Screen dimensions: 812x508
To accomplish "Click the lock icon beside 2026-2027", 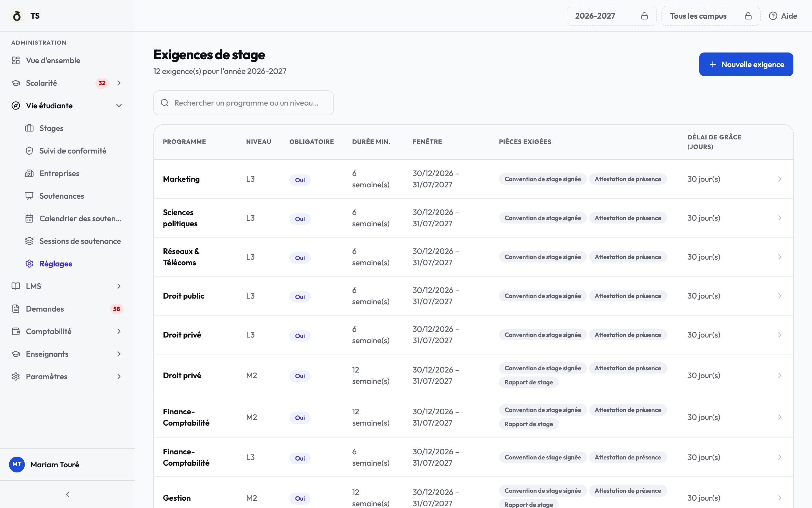I will coord(644,16).
